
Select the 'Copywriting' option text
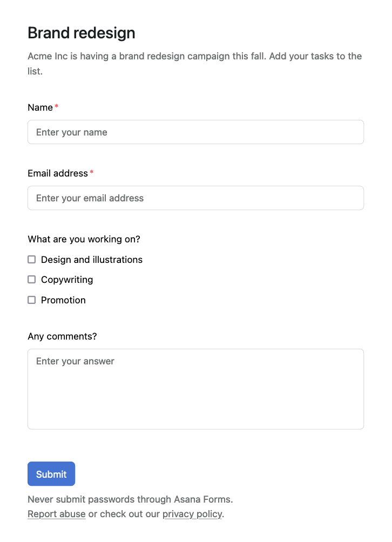tap(67, 280)
